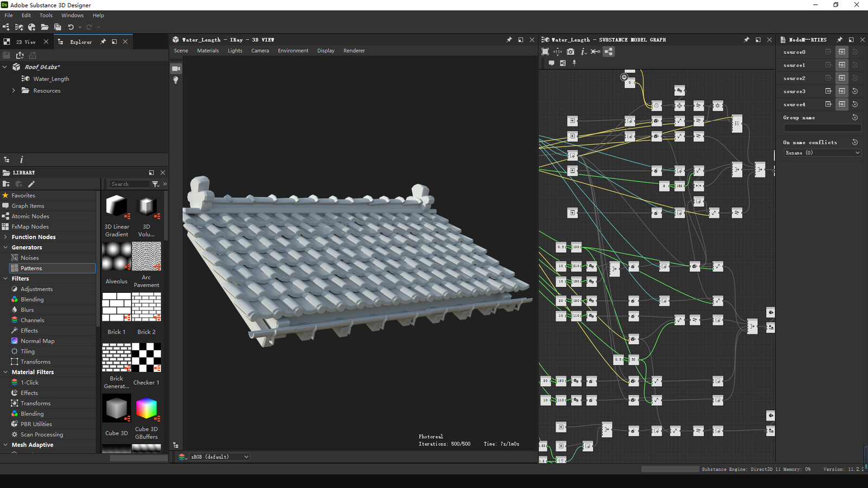
Task: Click the add folder icon in Library toolbar
Action: 7,184
